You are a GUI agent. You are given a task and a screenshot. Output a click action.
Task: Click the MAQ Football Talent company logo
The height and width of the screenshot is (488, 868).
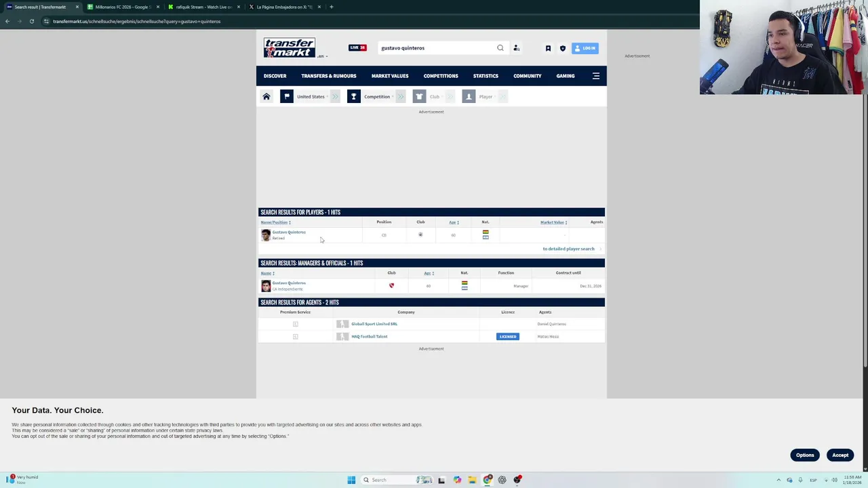pos(342,337)
